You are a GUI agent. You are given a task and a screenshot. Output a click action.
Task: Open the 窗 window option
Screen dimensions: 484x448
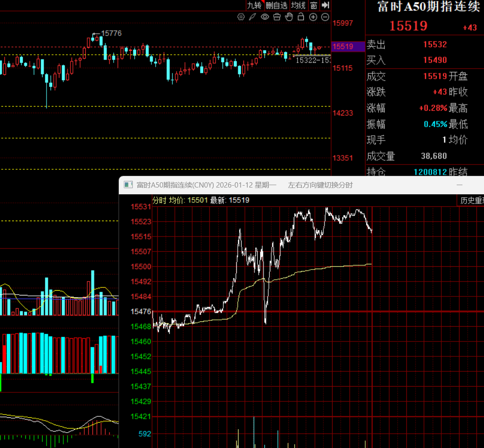point(313,5)
